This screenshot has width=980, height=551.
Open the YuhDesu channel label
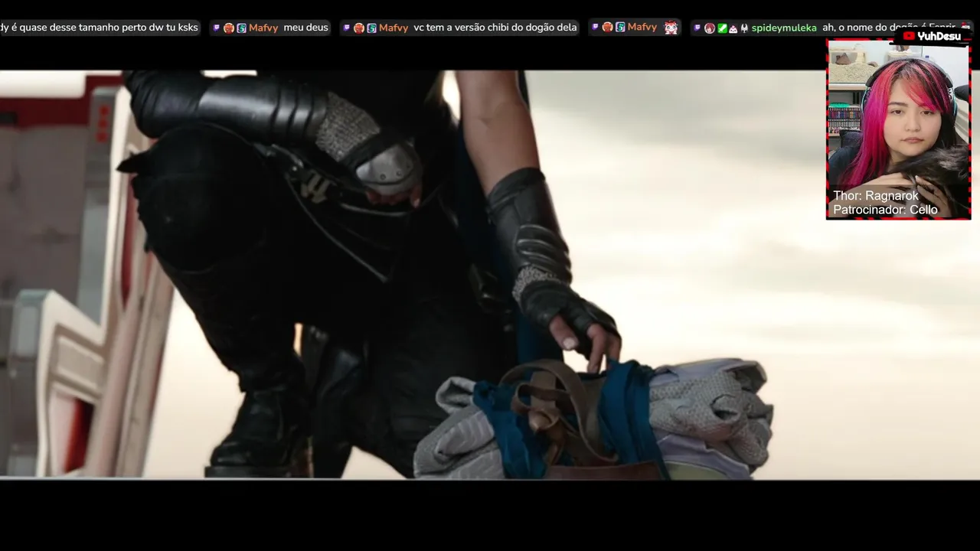(x=939, y=36)
